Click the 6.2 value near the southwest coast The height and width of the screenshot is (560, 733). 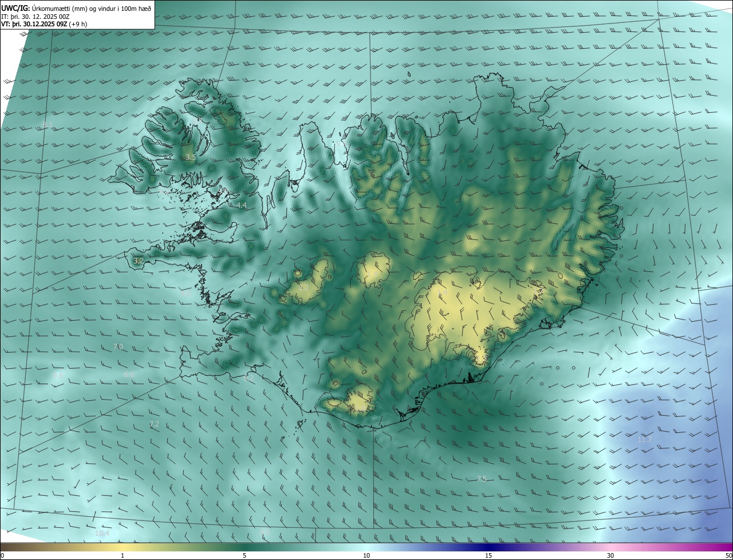click(249, 378)
